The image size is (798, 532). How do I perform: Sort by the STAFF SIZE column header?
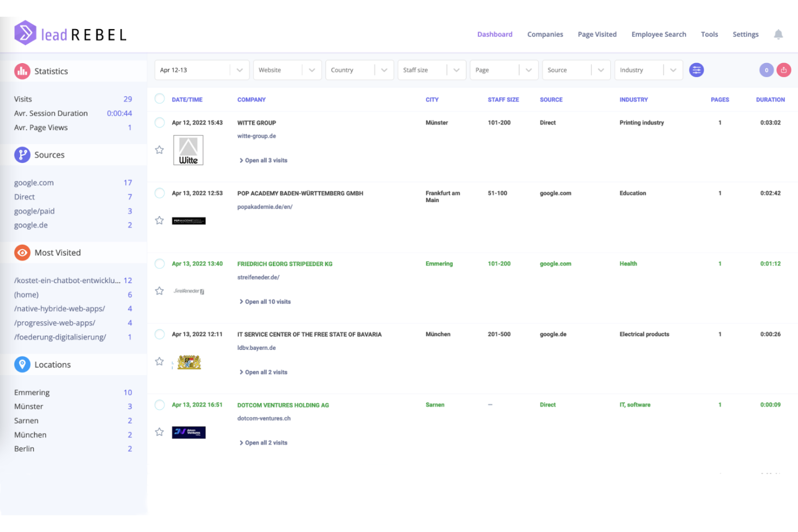tap(504, 100)
